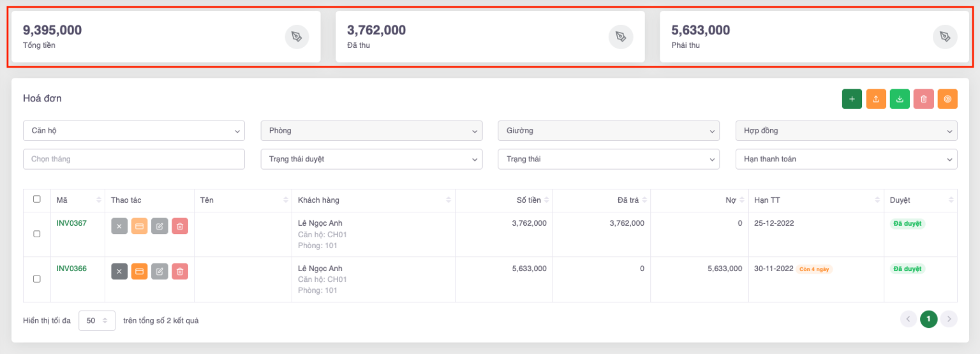Click the payment card icon for INV0366
The width and height of the screenshot is (980, 354).
[x=140, y=272]
